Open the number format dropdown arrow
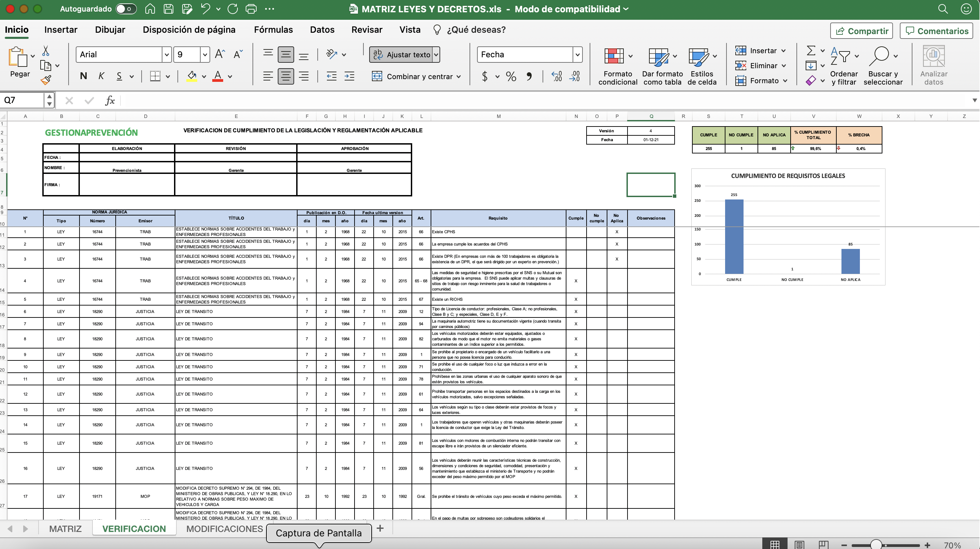Image resolution: width=980 pixels, height=549 pixels. pos(577,54)
